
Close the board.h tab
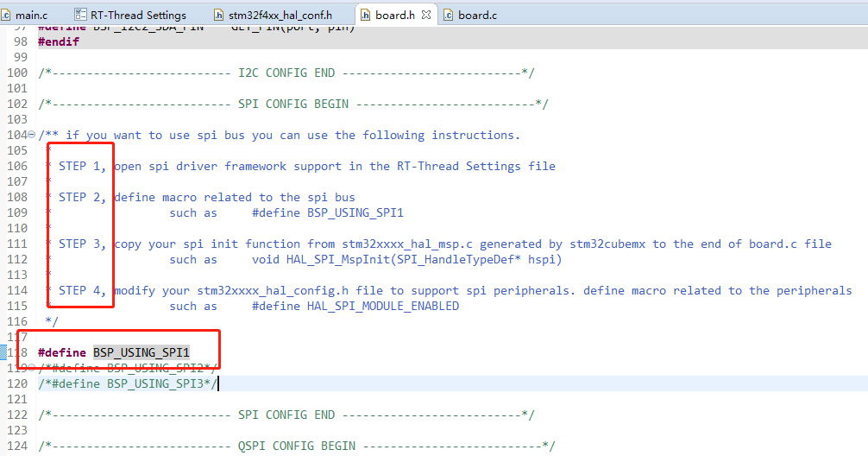[425, 15]
